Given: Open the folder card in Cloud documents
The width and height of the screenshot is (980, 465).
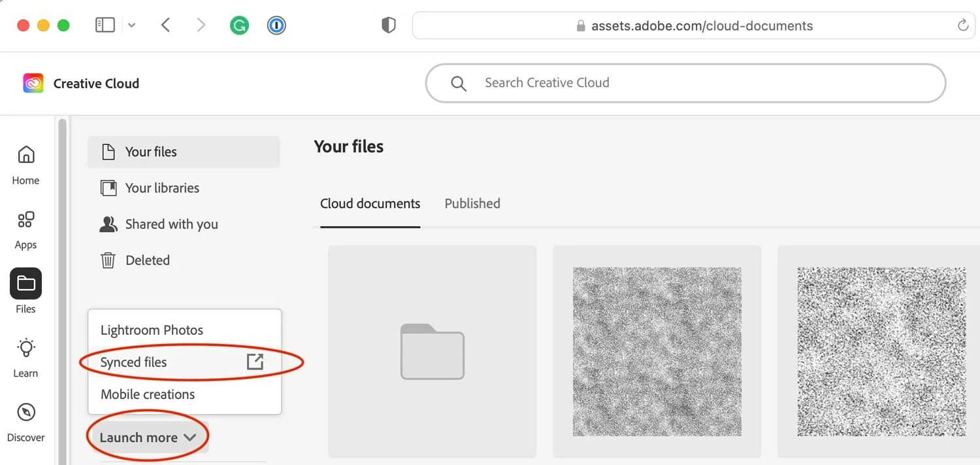Looking at the screenshot, I should [433, 352].
